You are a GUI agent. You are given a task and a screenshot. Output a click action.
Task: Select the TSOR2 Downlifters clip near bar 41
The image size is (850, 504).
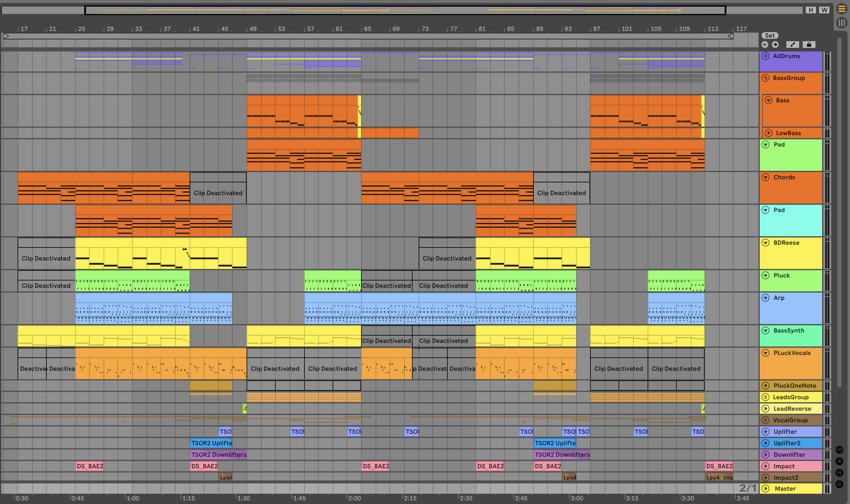218,454
